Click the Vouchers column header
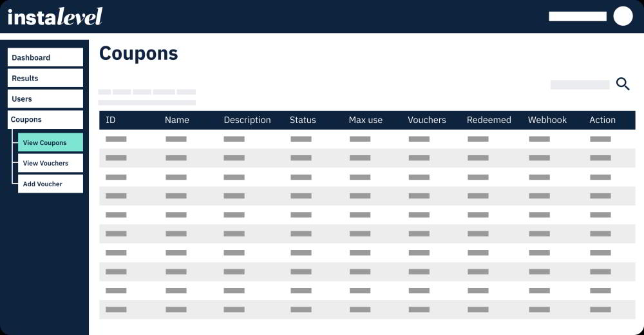This screenshot has height=335, width=644. [x=427, y=120]
